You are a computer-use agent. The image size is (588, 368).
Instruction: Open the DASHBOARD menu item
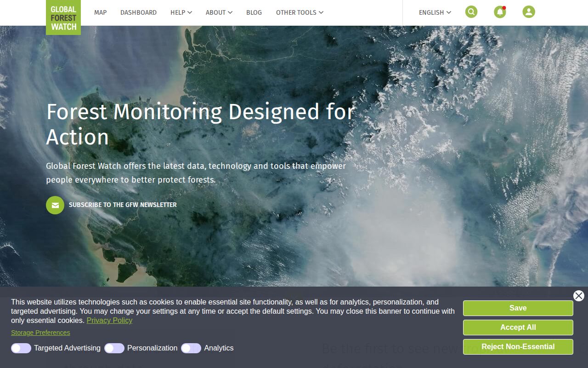[x=138, y=12]
